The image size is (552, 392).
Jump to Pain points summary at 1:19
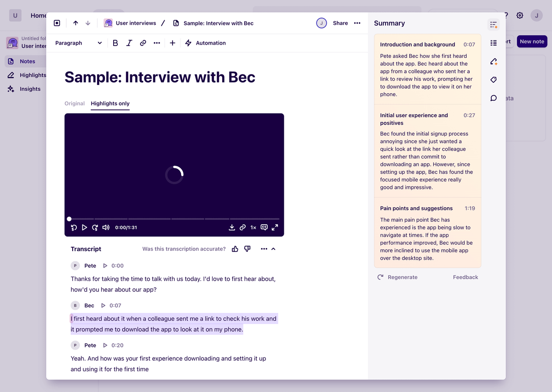click(469, 208)
